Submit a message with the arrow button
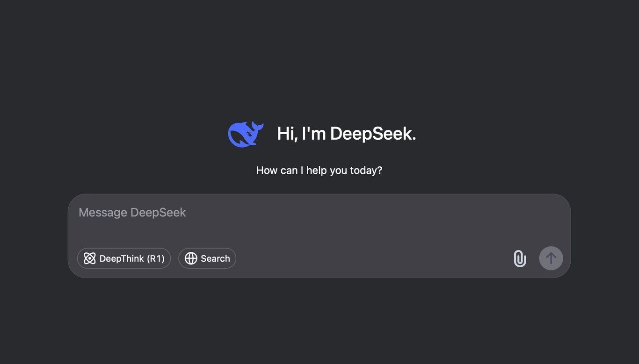The width and height of the screenshot is (639, 364). (x=551, y=257)
